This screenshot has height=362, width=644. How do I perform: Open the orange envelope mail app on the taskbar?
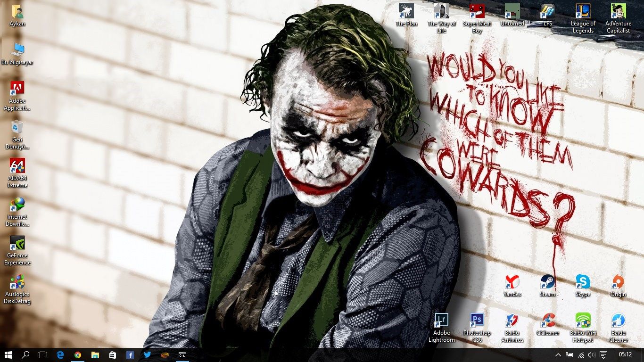165,355
